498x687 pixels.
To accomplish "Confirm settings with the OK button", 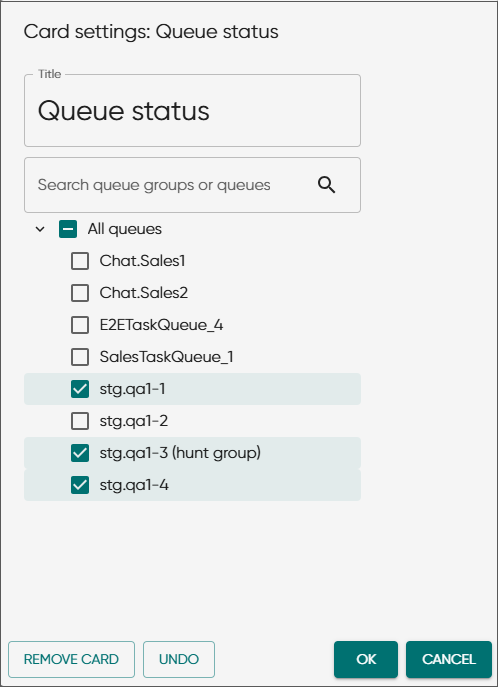I will click(366, 659).
